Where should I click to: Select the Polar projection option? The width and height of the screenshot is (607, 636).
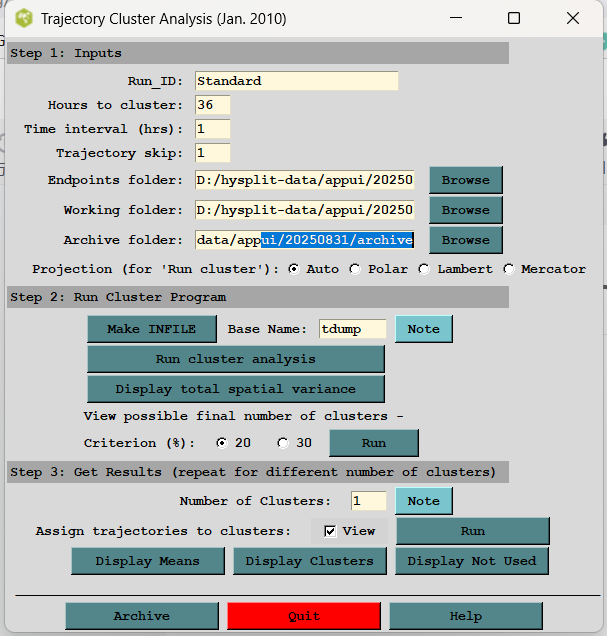click(x=355, y=269)
